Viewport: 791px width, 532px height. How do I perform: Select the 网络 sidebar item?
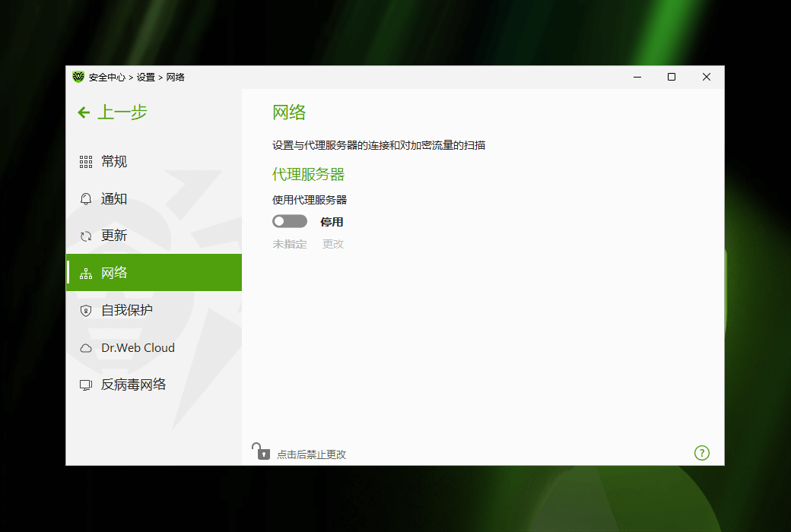click(x=154, y=273)
